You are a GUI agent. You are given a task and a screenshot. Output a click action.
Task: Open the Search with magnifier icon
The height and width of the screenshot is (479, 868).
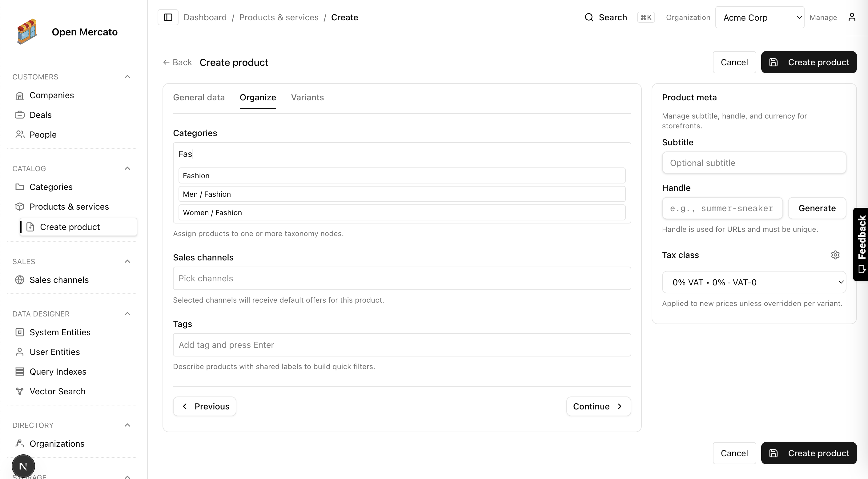point(589,17)
